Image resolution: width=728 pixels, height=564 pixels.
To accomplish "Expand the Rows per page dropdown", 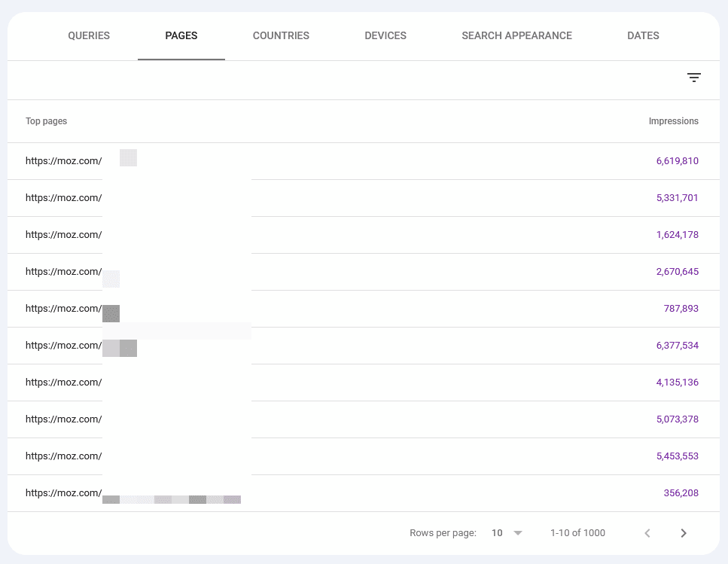I will [x=507, y=533].
